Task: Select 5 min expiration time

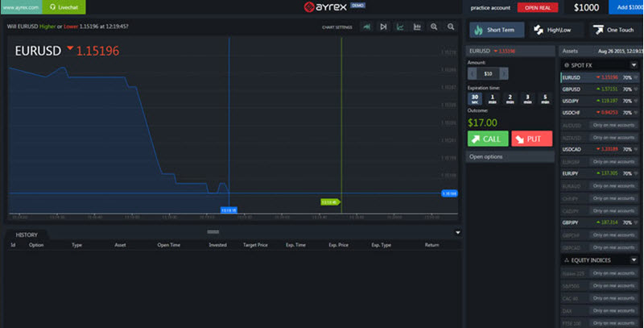Action: pyautogui.click(x=545, y=98)
